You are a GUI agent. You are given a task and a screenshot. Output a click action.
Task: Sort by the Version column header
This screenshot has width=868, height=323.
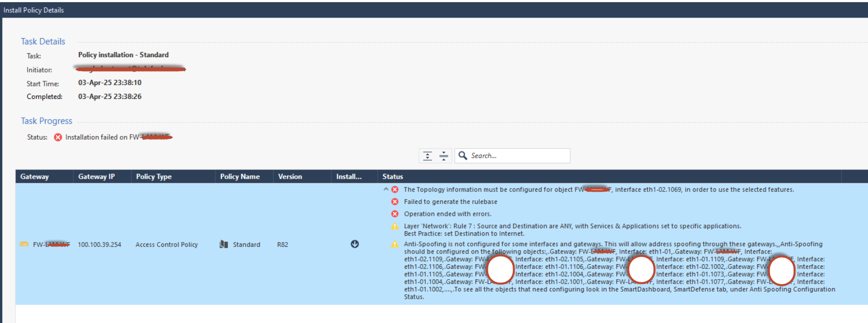(290, 177)
